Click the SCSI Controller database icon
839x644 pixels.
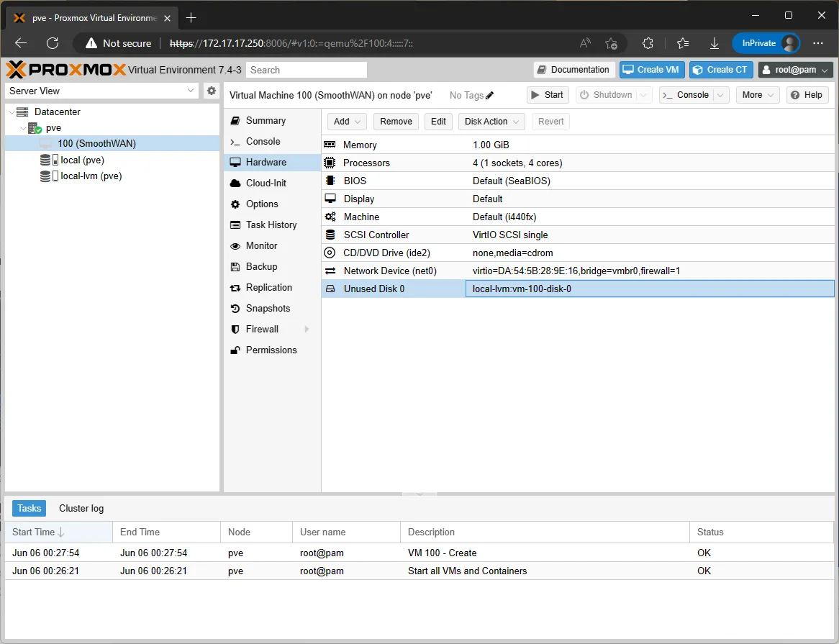click(x=330, y=235)
